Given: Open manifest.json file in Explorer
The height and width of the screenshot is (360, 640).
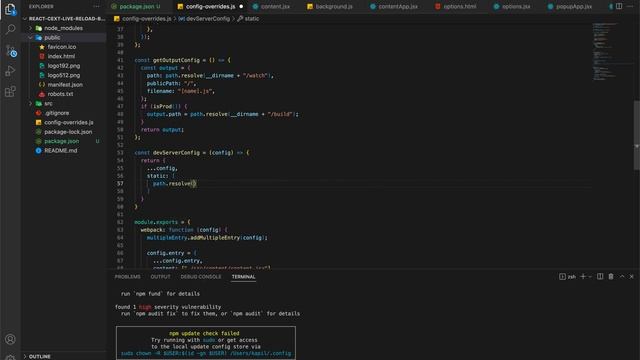Looking at the screenshot, I should pos(65,84).
